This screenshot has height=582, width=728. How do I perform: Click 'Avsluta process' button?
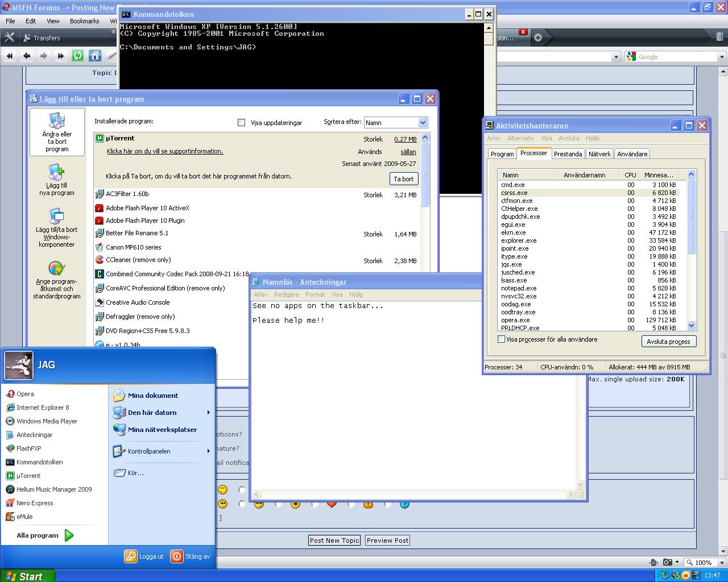[668, 342]
